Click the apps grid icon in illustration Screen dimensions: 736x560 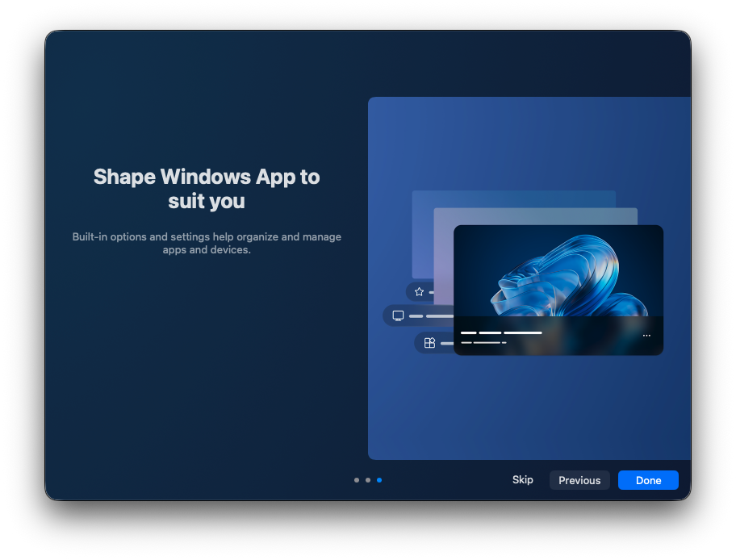[x=429, y=343]
